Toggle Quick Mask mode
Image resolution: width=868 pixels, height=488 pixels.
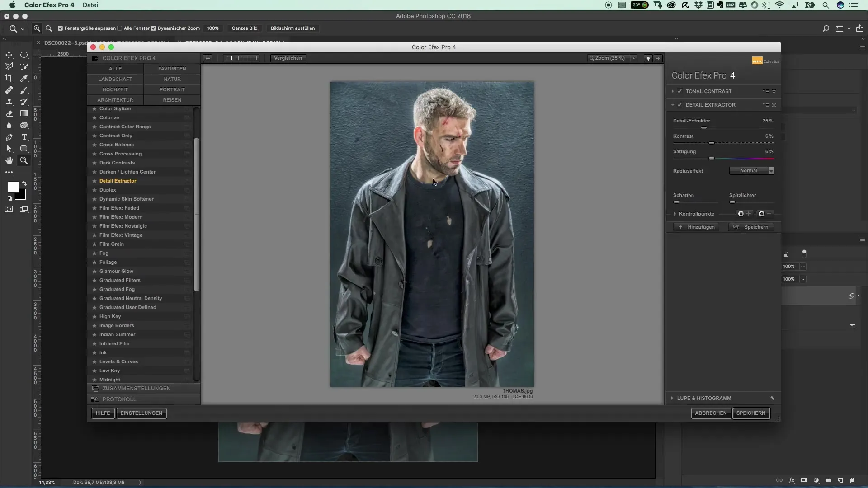pos(9,209)
